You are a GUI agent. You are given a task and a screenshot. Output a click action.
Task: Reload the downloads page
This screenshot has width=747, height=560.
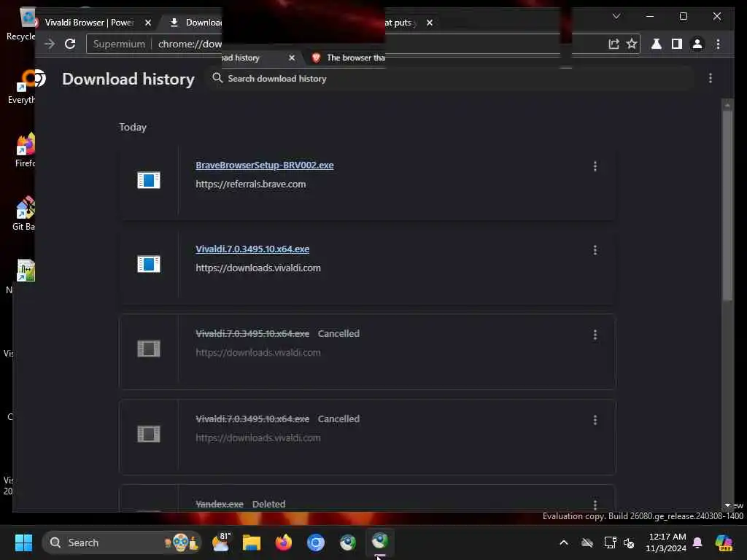[70, 44]
